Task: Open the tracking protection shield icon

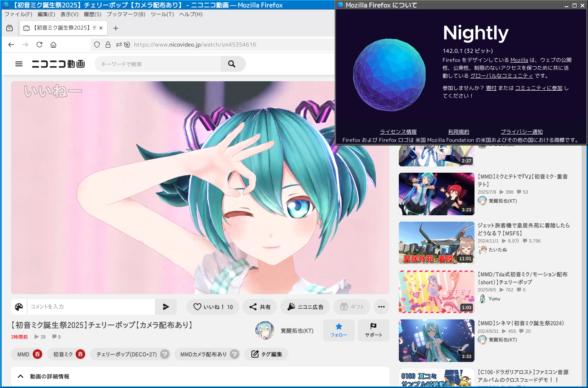Action: 97,45
